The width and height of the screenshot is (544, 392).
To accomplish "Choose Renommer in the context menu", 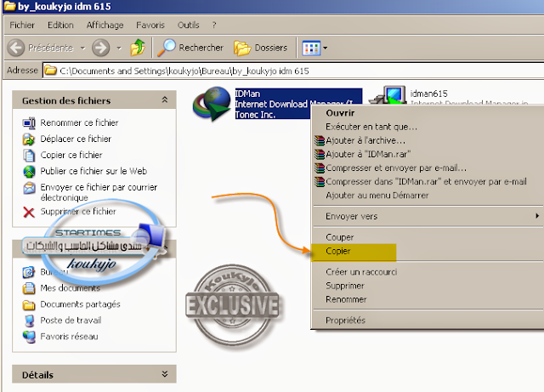I will coord(428,299).
